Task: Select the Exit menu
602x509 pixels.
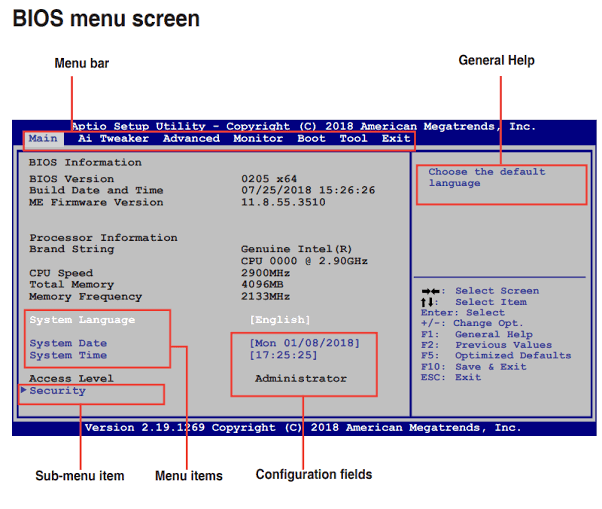Action: click(x=396, y=139)
